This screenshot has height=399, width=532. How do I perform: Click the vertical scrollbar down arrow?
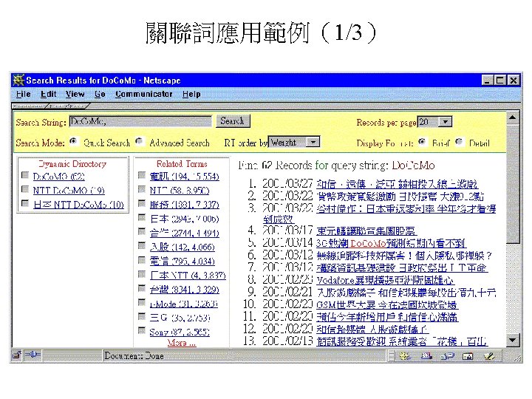pos(512,340)
